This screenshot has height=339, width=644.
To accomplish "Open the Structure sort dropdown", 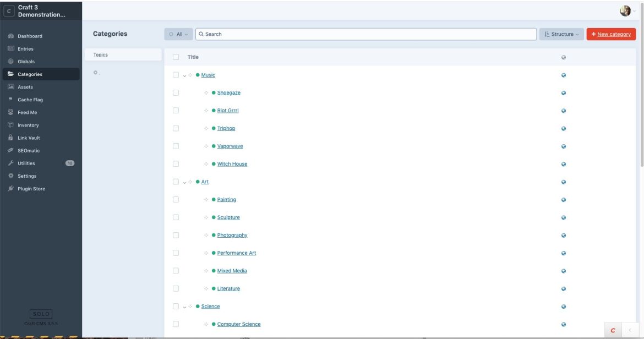I will tap(561, 34).
